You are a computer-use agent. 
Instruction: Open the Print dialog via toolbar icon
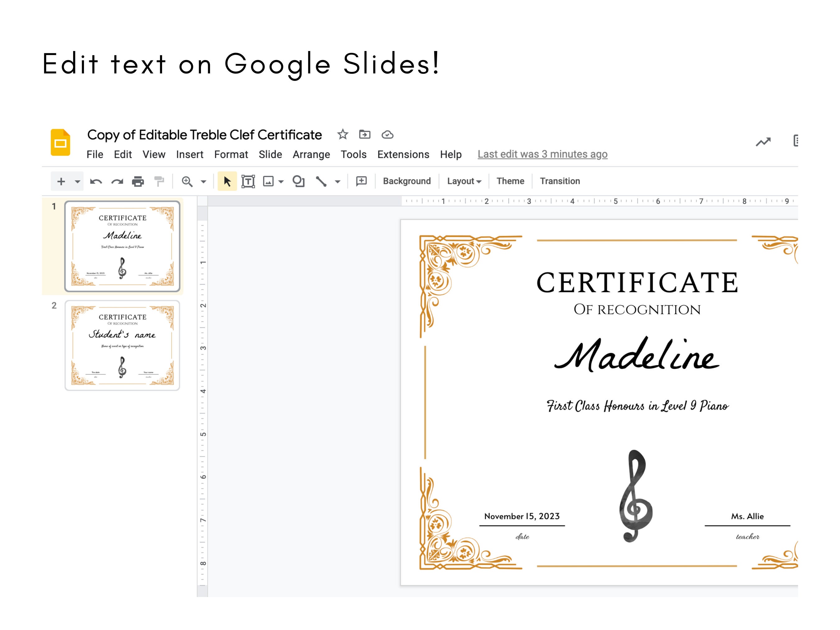click(138, 181)
